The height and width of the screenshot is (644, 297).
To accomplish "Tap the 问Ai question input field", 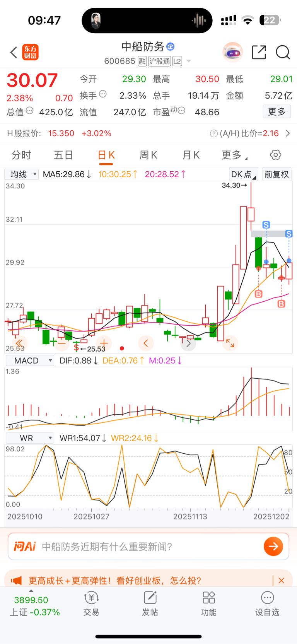I will point(148,547).
